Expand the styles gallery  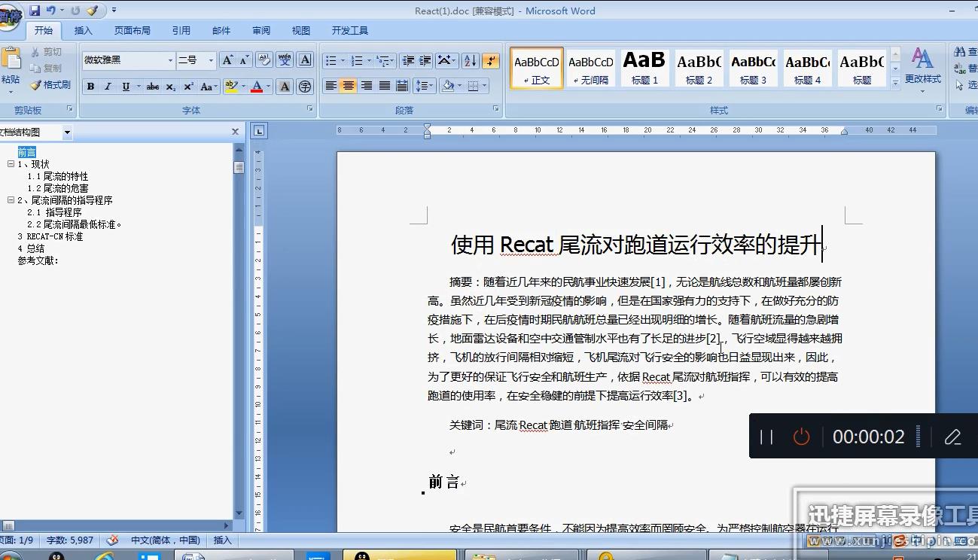(895, 82)
